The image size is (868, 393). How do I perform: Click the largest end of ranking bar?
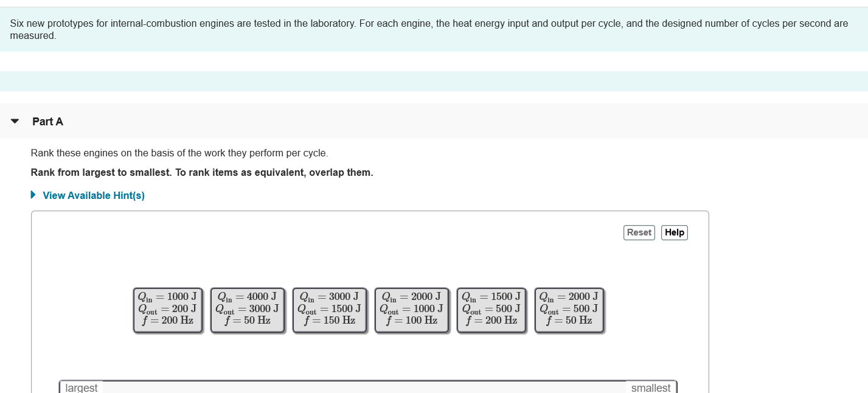click(x=82, y=388)
